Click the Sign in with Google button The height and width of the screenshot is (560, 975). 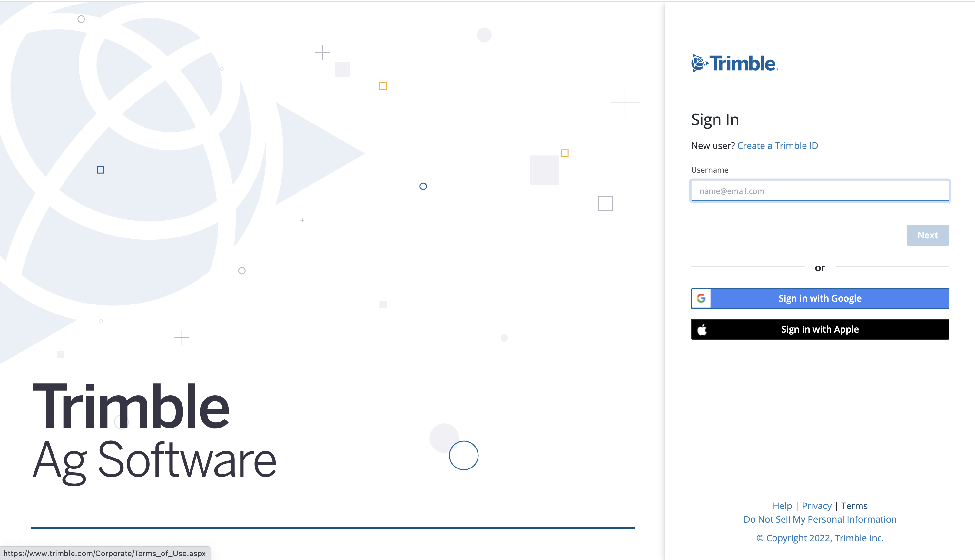820,298
